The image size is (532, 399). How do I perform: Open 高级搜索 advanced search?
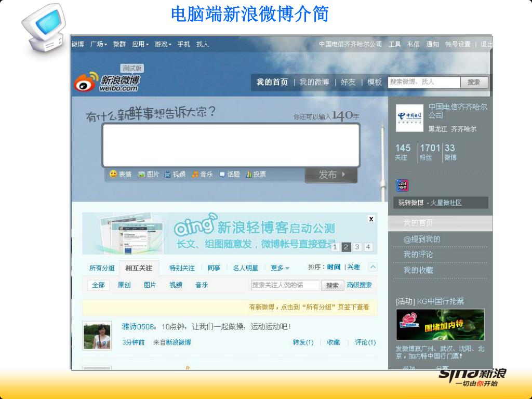point(360,285)
